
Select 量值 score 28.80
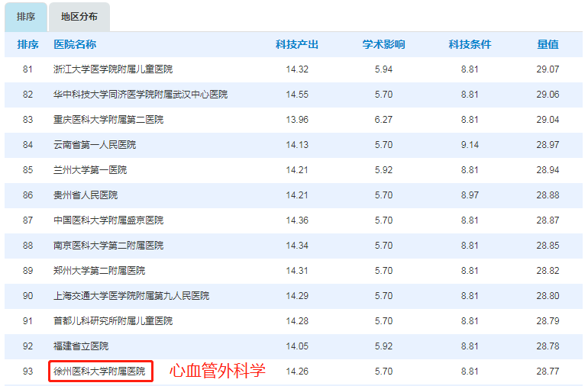548,296
